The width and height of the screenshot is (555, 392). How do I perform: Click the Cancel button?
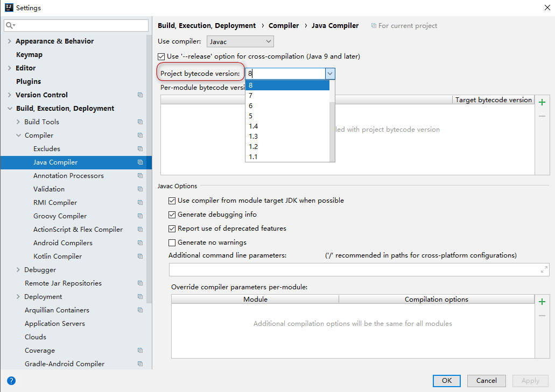pyautogui.click(x=486, y=381)
